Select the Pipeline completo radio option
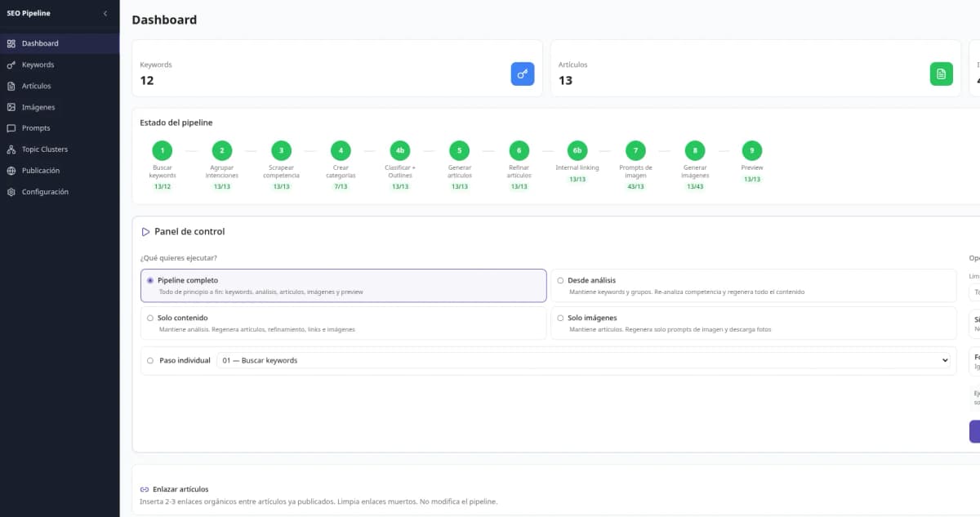 [150, 280]
